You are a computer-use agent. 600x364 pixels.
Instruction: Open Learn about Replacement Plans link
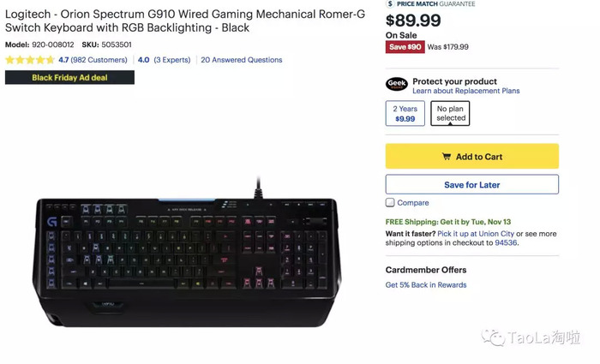pos(465,91)
